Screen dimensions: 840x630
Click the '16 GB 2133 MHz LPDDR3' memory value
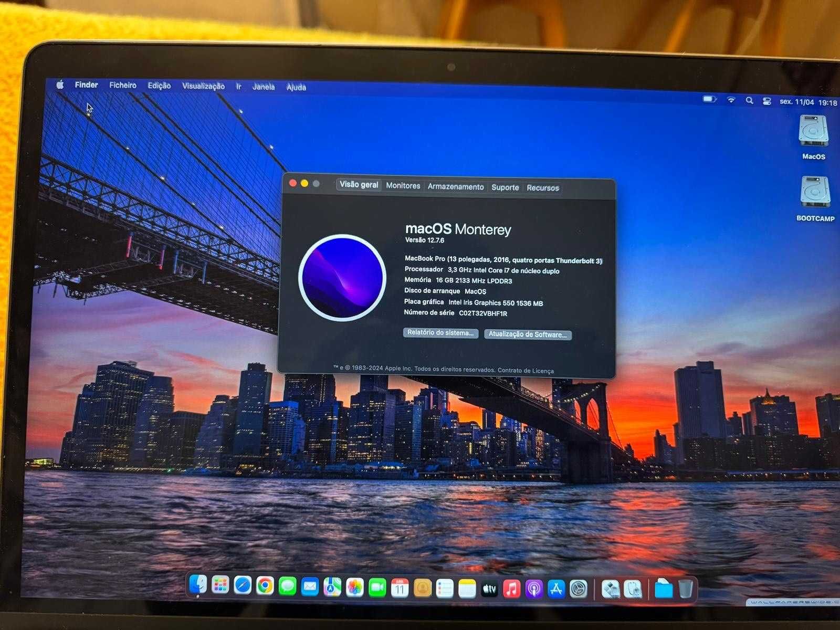click(x=474, y=281)
